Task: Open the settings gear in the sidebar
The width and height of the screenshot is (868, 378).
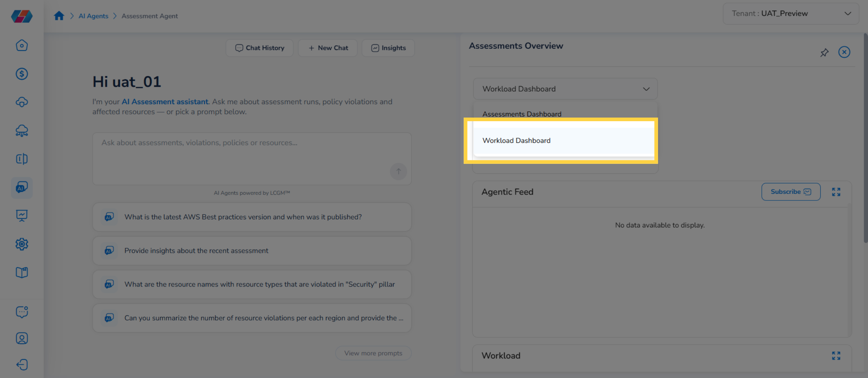Action: tap(22, 244)
